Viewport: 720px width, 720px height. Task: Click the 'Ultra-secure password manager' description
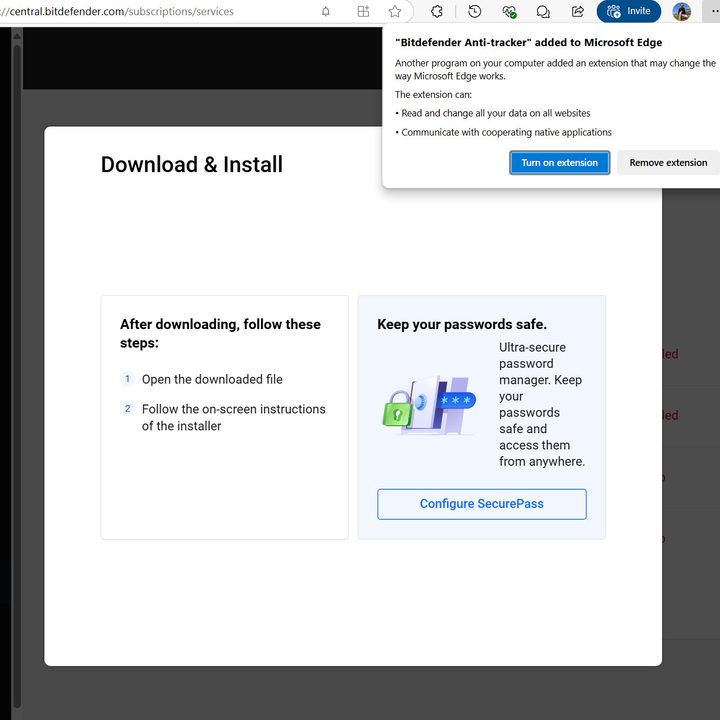542,404
